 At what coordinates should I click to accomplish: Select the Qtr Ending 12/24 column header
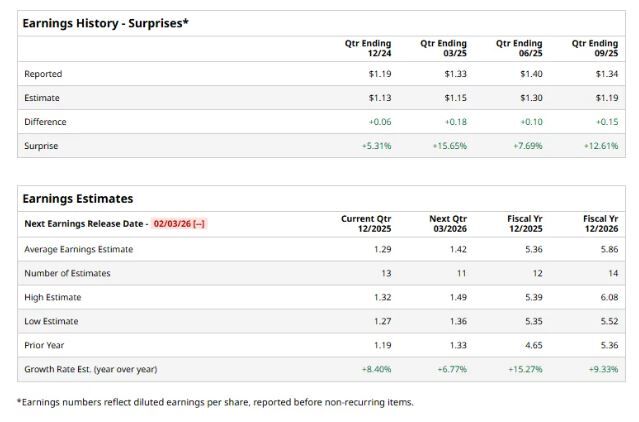pos(367,48)
